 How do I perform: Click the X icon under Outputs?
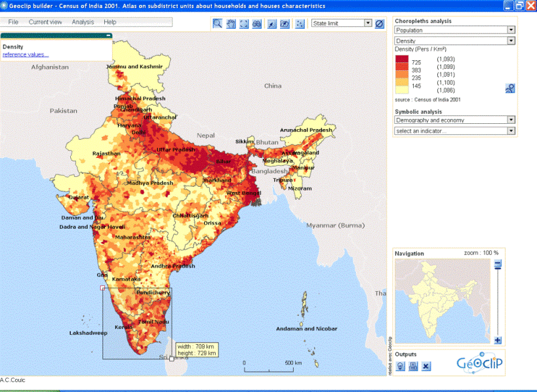[x=426, y=366]
